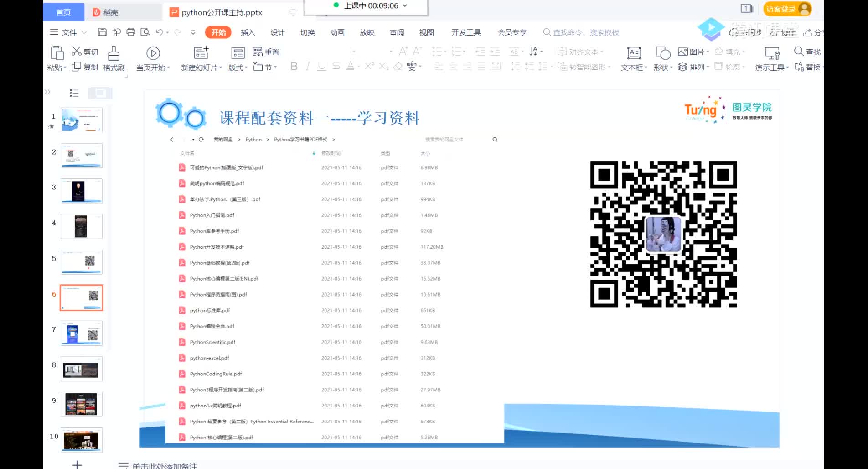Click the Print icon in quick toolbar
Image resolution: width=868 pixels, height=469 pixels.
(131, 32)
